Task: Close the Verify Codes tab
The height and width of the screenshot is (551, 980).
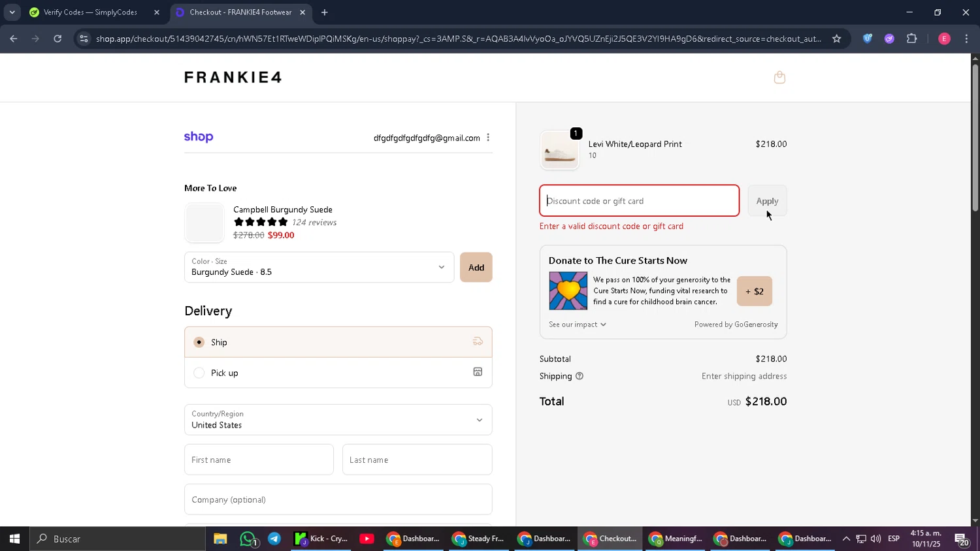Action: tap(157, 12)
